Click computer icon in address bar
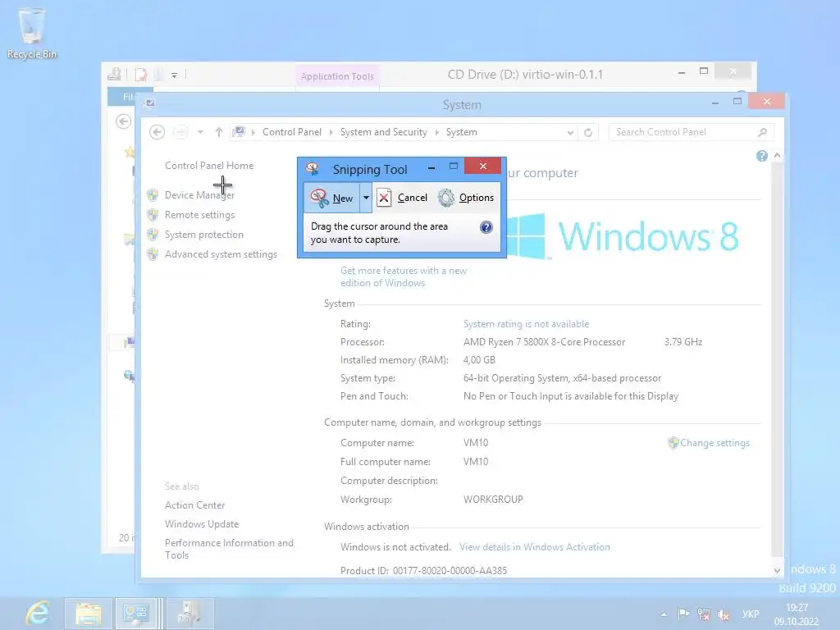 click(x=239, y=132)
